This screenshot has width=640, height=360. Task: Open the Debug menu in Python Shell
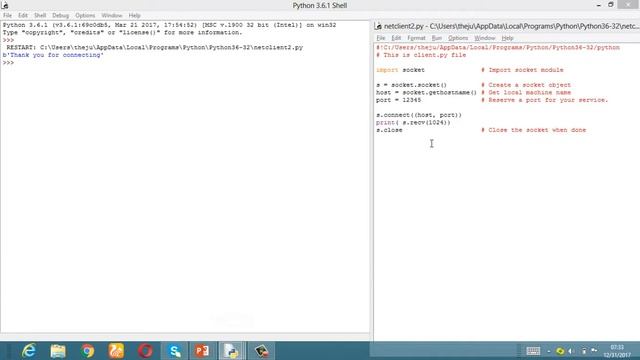(x=60, y=16)
